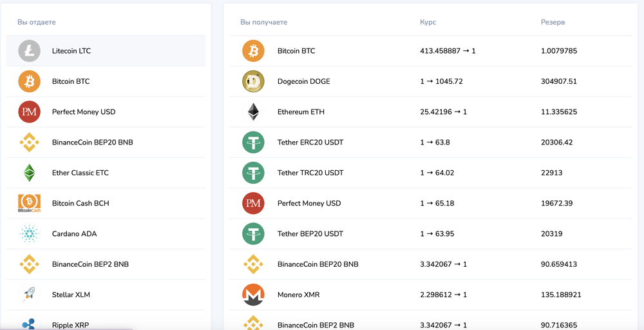Choose Tether TRC20 USDT to receive

430,173
